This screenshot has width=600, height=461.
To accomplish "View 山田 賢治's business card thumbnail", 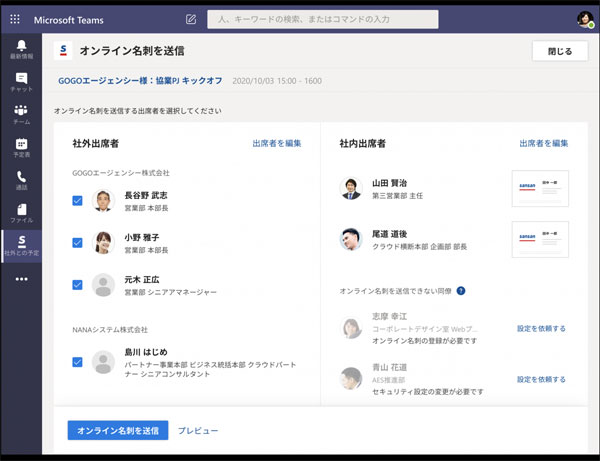I will click(x=539, y=188).
